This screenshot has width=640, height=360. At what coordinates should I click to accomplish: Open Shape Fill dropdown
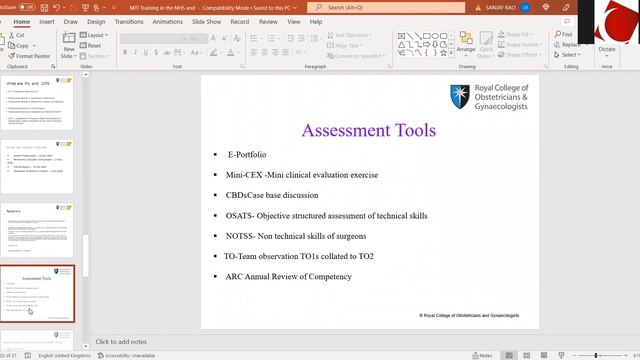pyautogui.click(x=516, y=35)
